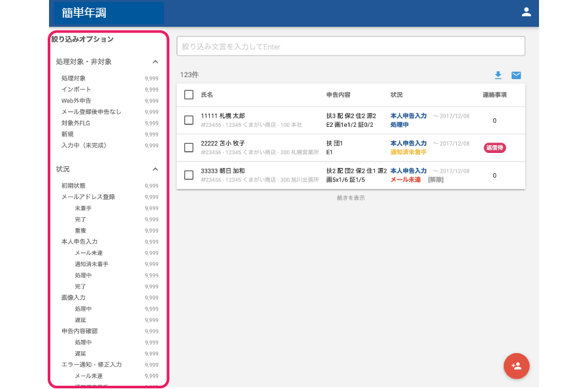Collapse the 状況 filter section
This screenshot has height=389, width=588.
tap(155, 169)
